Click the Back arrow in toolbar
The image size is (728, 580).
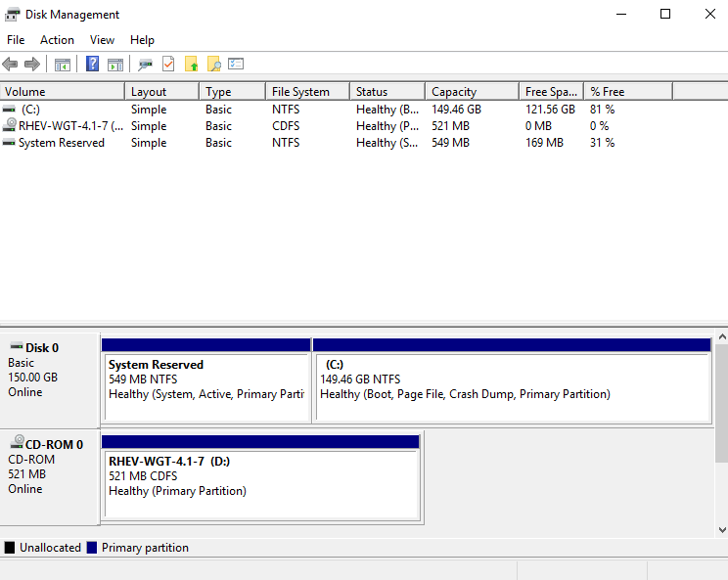pyautogui.click(x=10, y=65)
